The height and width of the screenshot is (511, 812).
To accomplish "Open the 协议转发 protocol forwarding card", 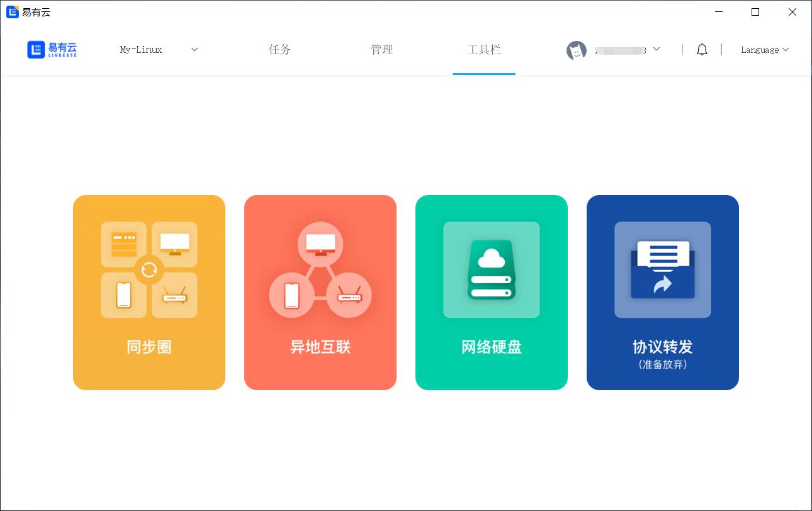I will tap(663, 293).
